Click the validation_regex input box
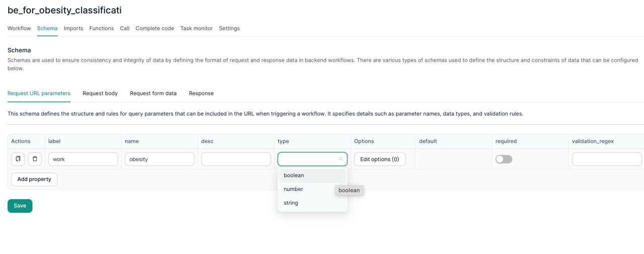The width and height of the screenshot is (644, 254). [x=606, y=159]
